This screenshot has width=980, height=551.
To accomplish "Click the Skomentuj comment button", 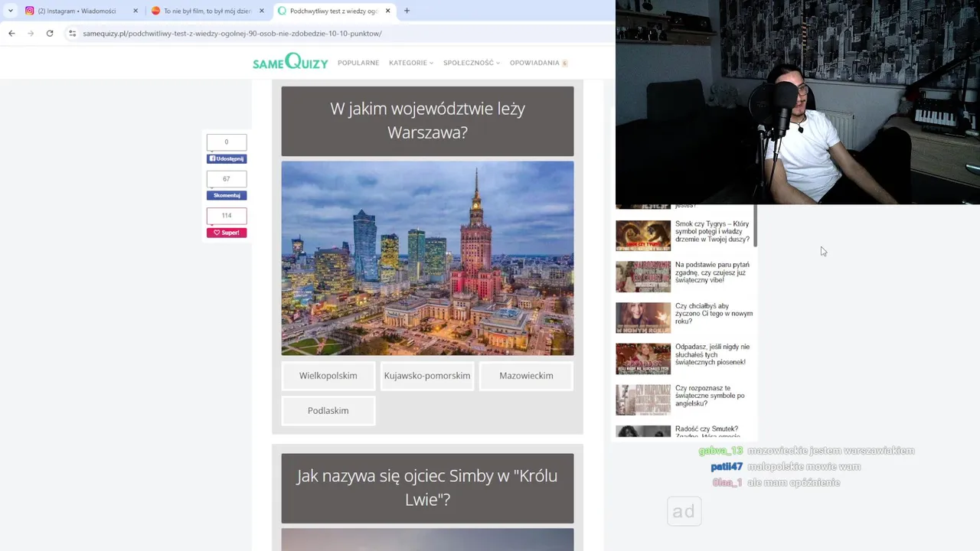I will 227,195.
